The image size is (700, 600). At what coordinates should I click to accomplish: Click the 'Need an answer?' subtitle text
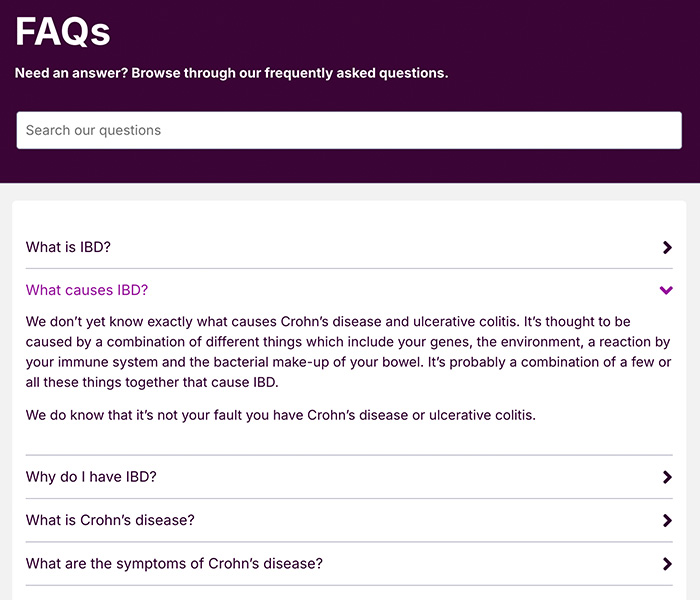pos(231,73)
